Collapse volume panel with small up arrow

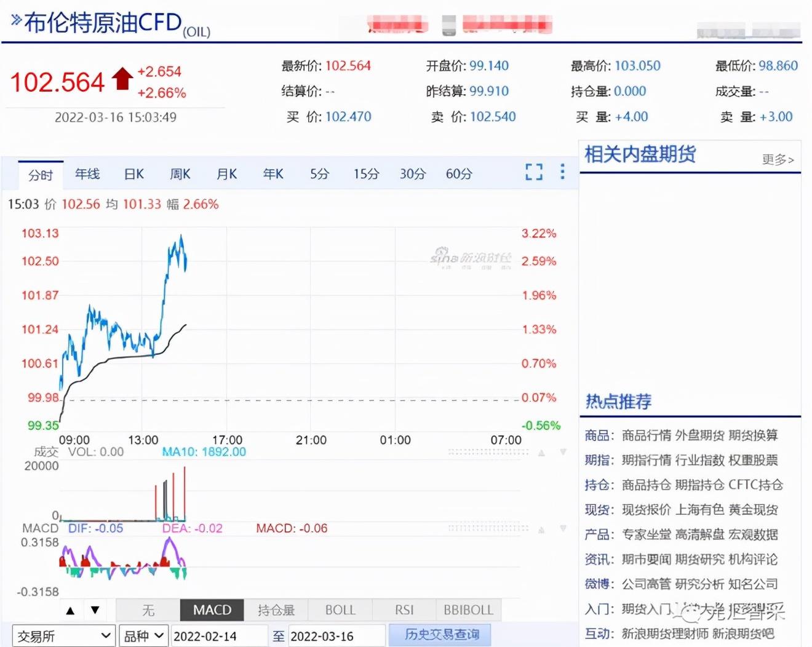[x=541, y=453]
